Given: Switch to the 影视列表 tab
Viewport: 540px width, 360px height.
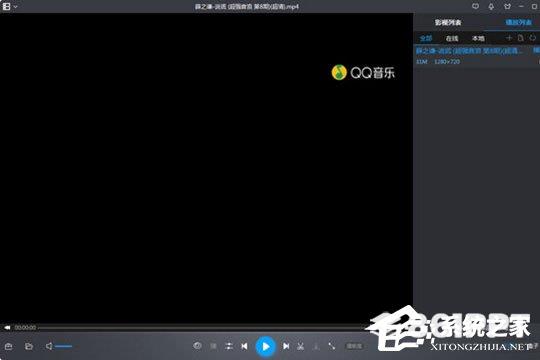Looking at the screenshot, I should click(448, 23).
